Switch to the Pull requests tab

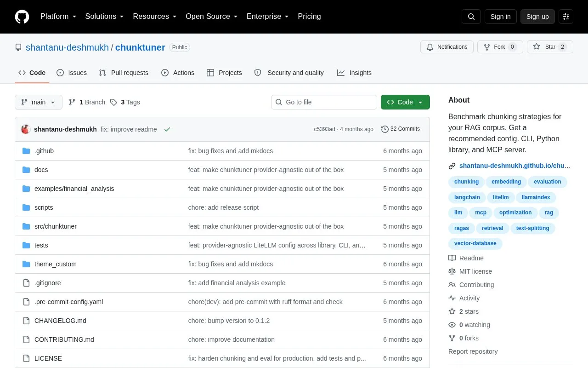124,73
